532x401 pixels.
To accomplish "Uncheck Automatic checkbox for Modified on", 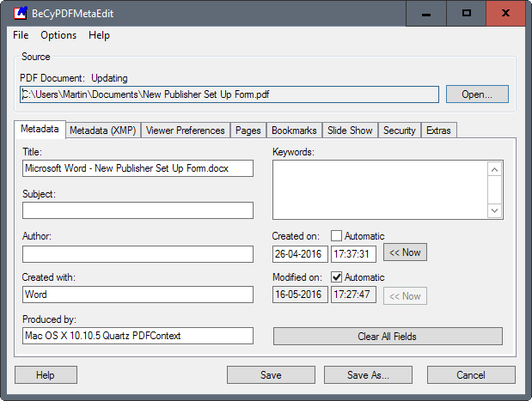I will [x=336, y=277].
